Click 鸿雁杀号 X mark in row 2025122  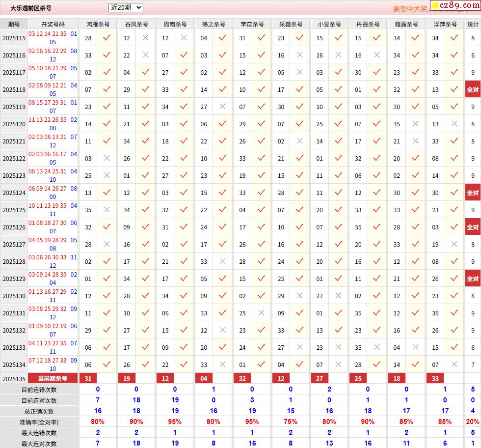click(x=107, y=158)
